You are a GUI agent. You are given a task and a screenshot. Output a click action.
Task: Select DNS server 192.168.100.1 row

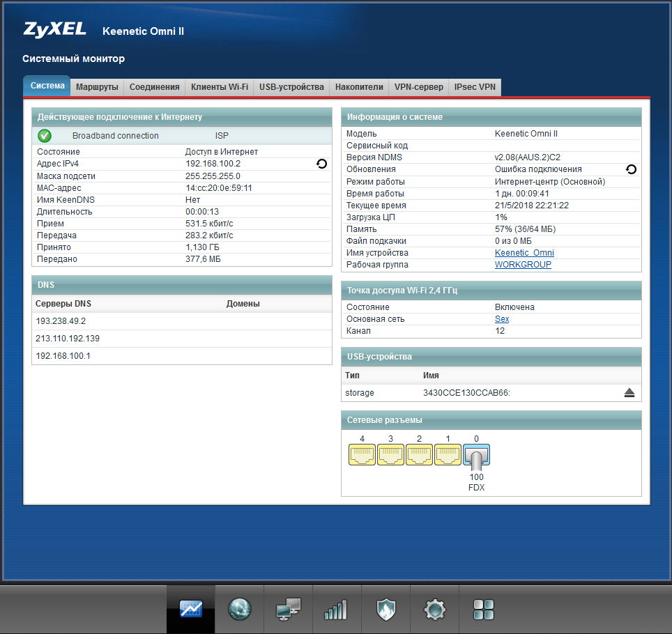point(182,356)
